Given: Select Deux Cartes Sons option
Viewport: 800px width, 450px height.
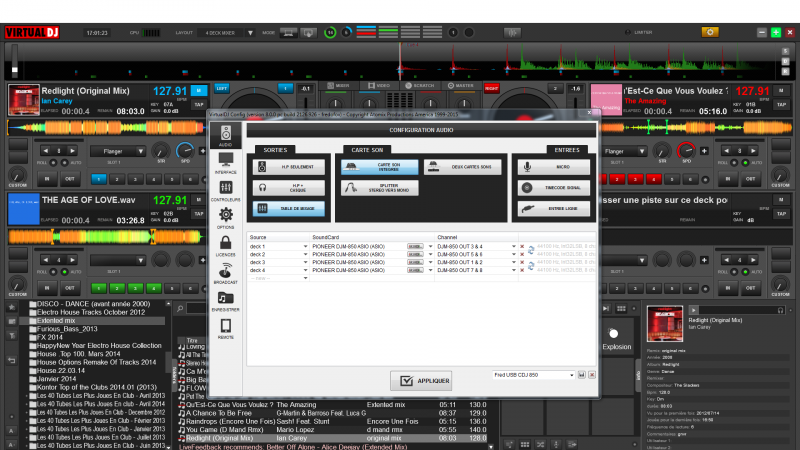Looking at the screenshot, I should (x=463, y=167).
